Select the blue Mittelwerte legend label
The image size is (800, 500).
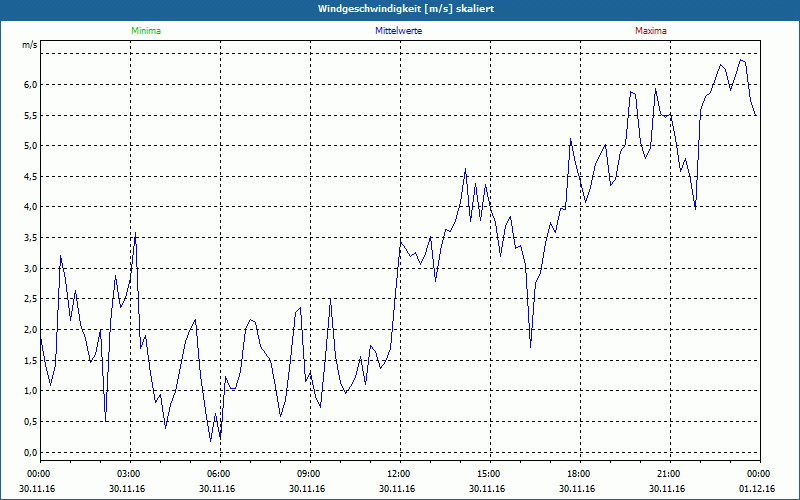(398, 31)
